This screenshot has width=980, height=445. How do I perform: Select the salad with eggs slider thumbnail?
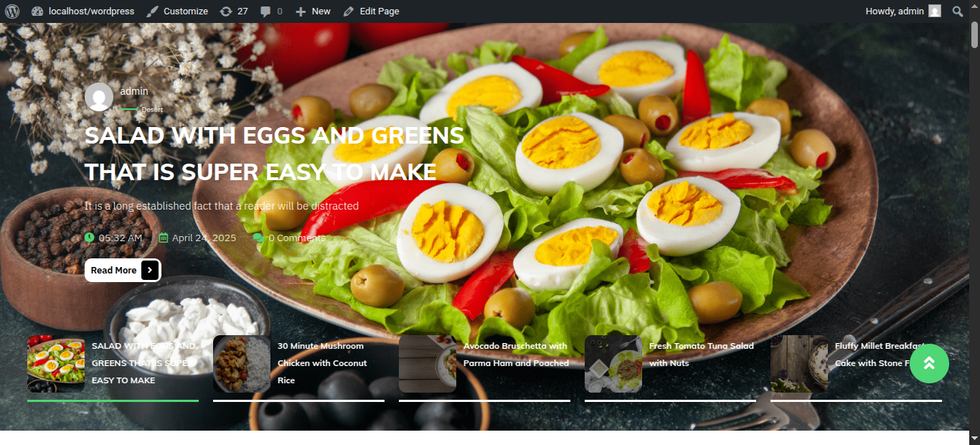(56, 364)
